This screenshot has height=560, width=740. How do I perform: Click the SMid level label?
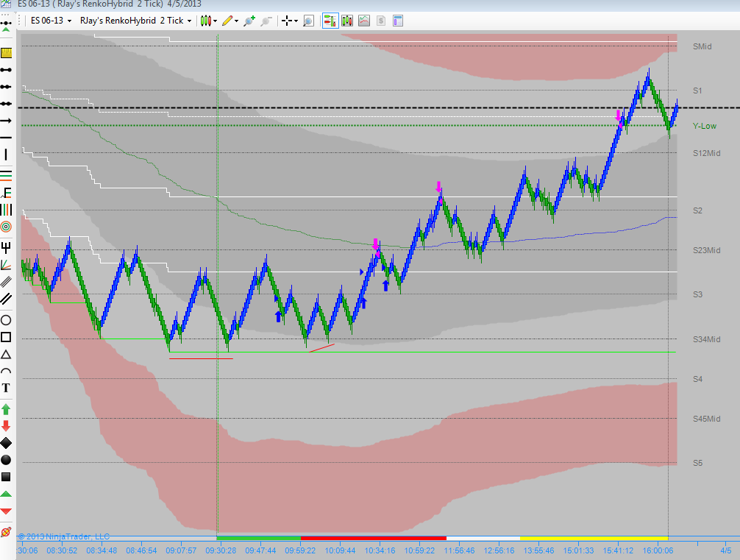(702, 46)
